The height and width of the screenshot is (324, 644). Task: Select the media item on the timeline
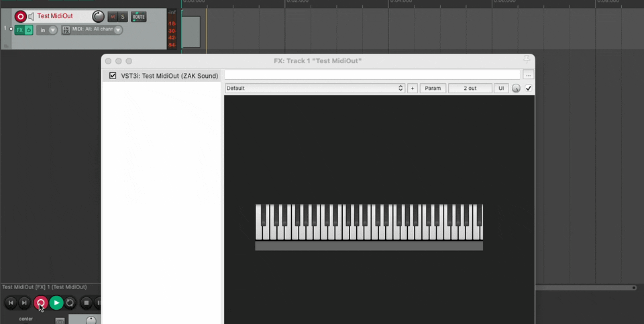[x=191, y=32]
